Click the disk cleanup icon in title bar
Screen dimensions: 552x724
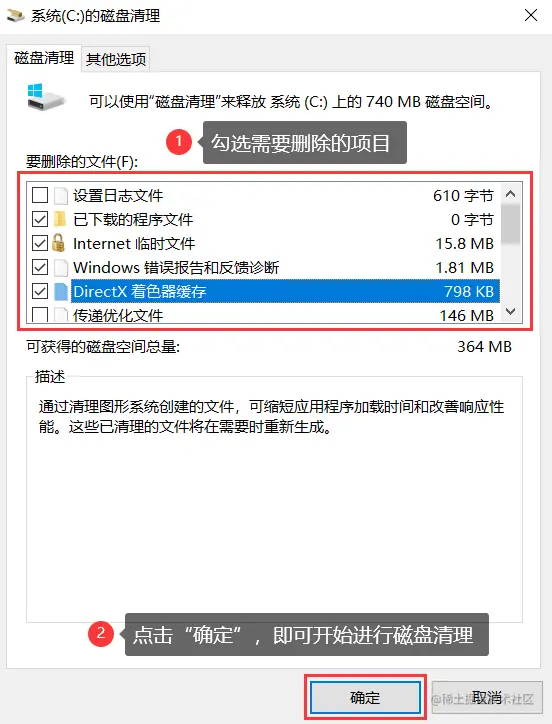click(16, 16)
